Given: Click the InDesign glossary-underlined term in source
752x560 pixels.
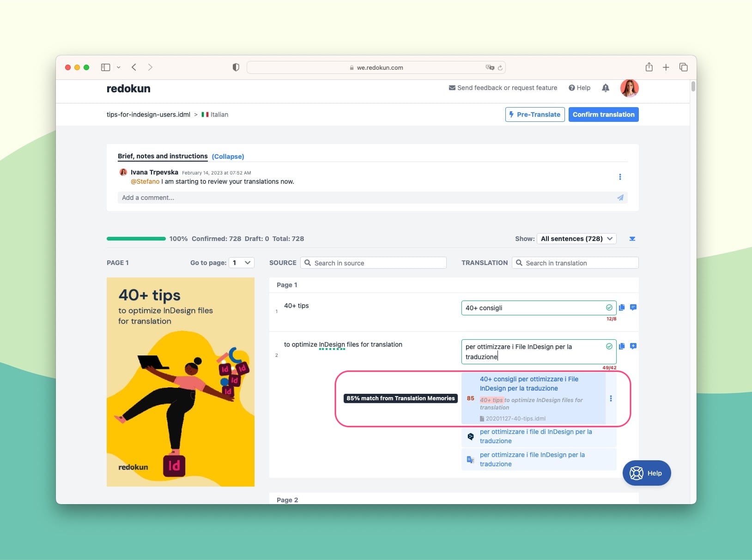Looking at the screenshot, I should coord(332,345).
